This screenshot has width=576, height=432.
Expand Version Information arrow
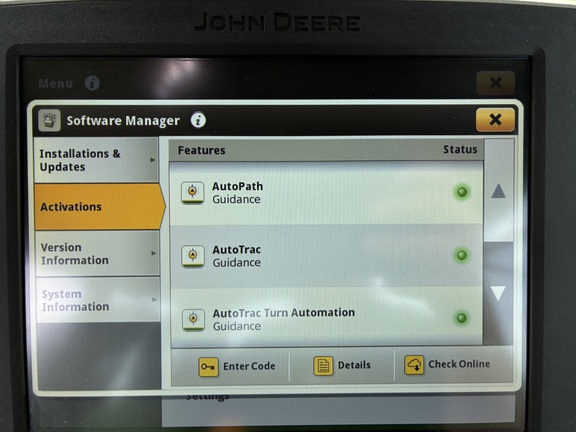tap(154, 253)
